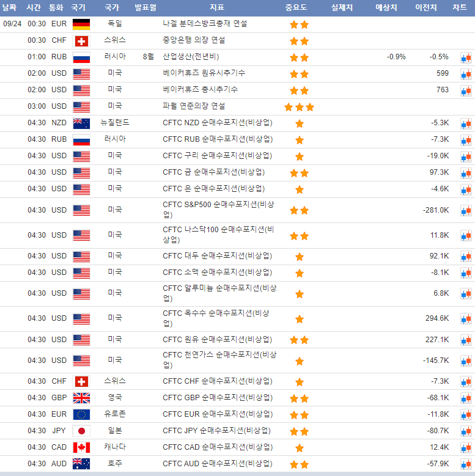Open chart for 베이커휴즈 원유시추기수
475x476 pixels.
(x=466, y=74)
